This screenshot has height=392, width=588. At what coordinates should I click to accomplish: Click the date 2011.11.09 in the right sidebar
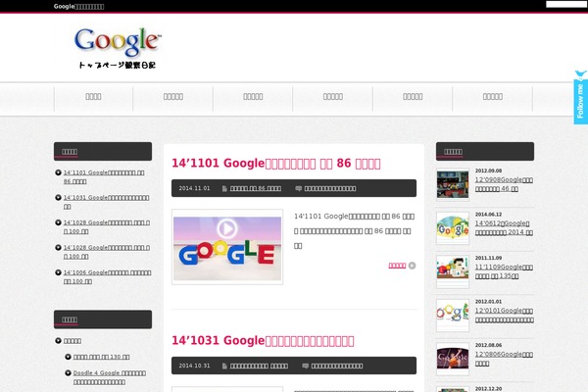click(488, 258)
